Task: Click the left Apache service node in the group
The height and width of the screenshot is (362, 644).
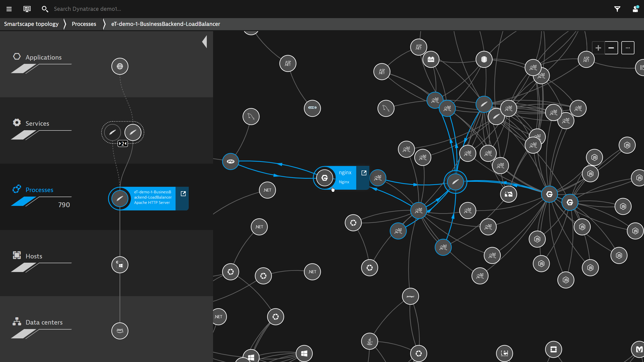Action: tap(112, 132)
